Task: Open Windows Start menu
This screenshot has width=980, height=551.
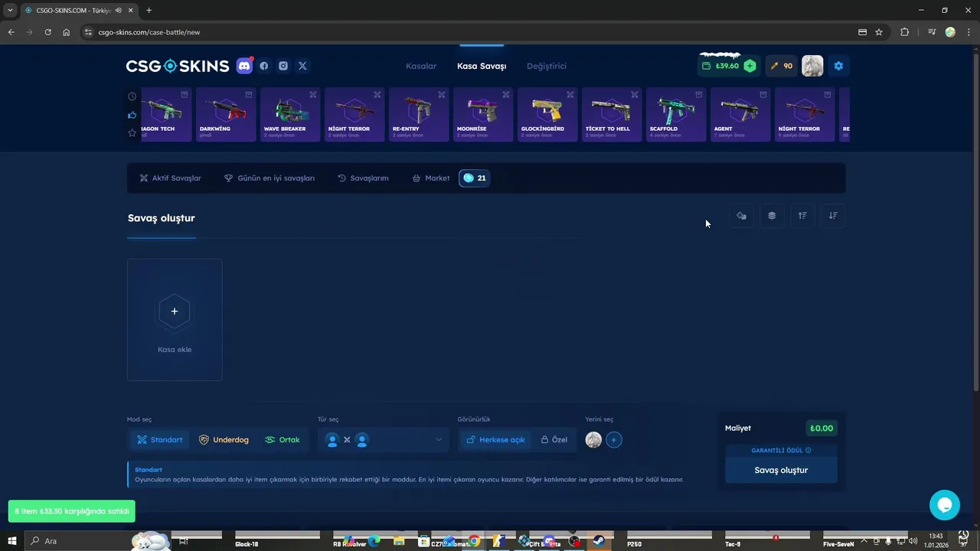Action: [12, 541]
